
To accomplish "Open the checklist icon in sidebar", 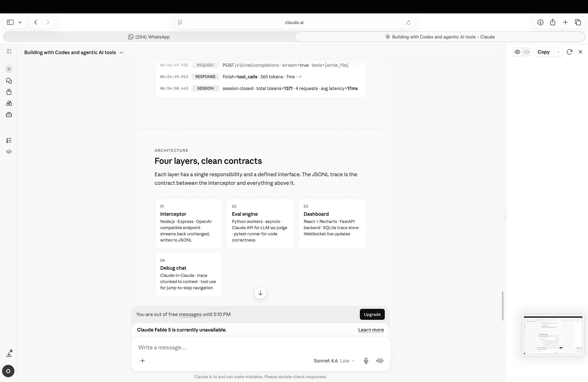I will pyautogui.click(x=9, y=140).
